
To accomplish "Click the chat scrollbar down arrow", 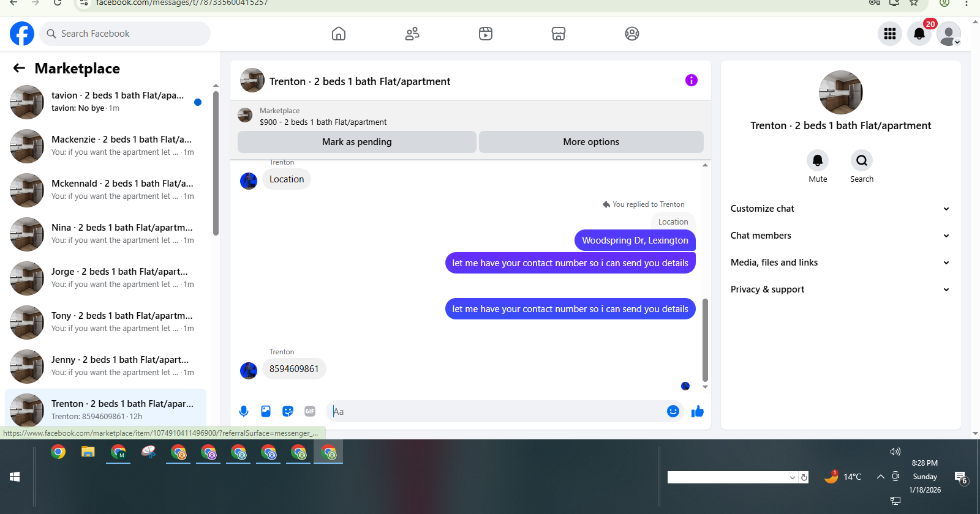I will click(x=705, y=387).
